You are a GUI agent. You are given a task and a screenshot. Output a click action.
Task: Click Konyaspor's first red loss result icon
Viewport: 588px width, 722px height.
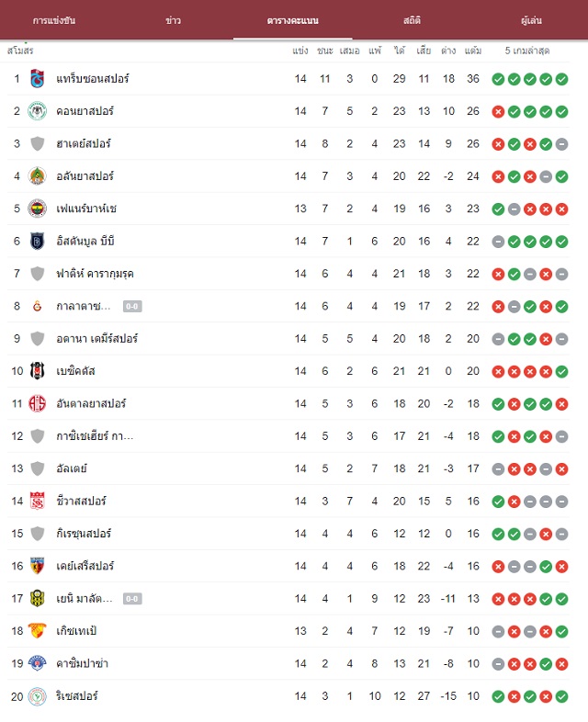click(x=498, y=111)
